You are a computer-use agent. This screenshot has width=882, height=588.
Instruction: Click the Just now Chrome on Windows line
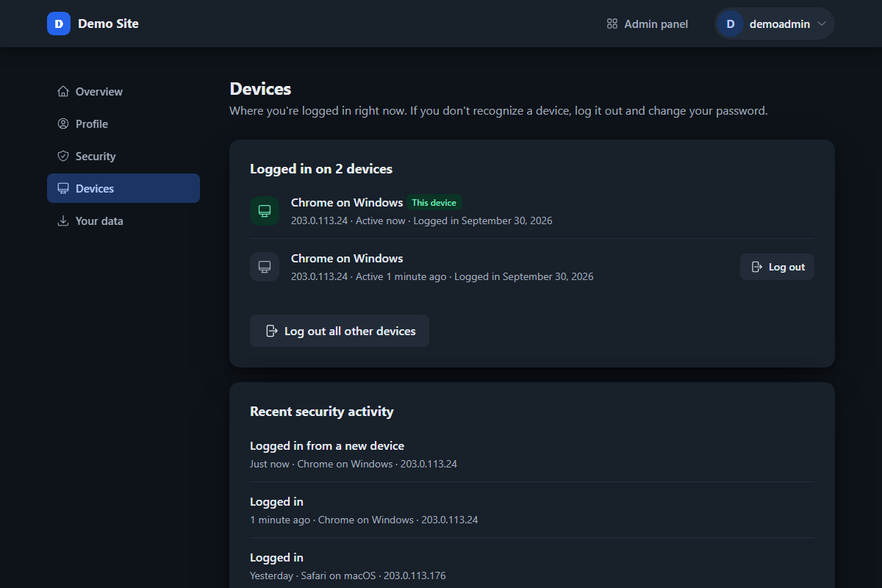(354, 464)
